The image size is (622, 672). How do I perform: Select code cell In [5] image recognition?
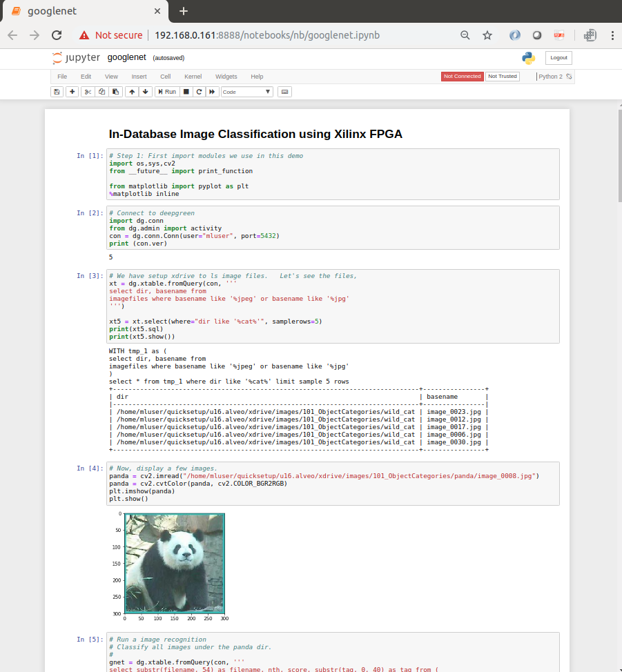[x=333, y=652]
